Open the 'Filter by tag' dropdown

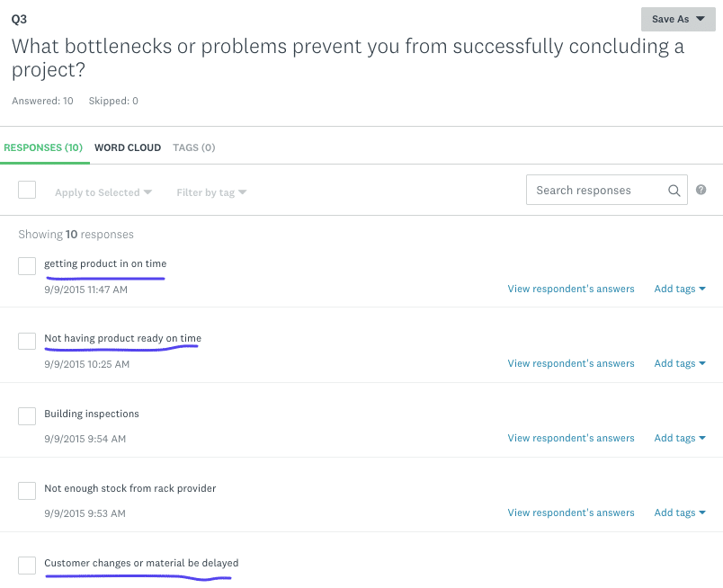211,190
